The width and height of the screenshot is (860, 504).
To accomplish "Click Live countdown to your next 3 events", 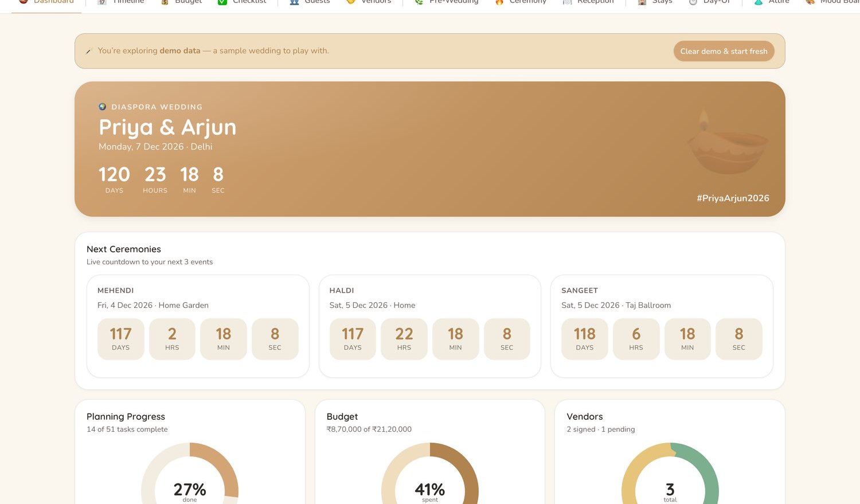I will pos(150,262).
